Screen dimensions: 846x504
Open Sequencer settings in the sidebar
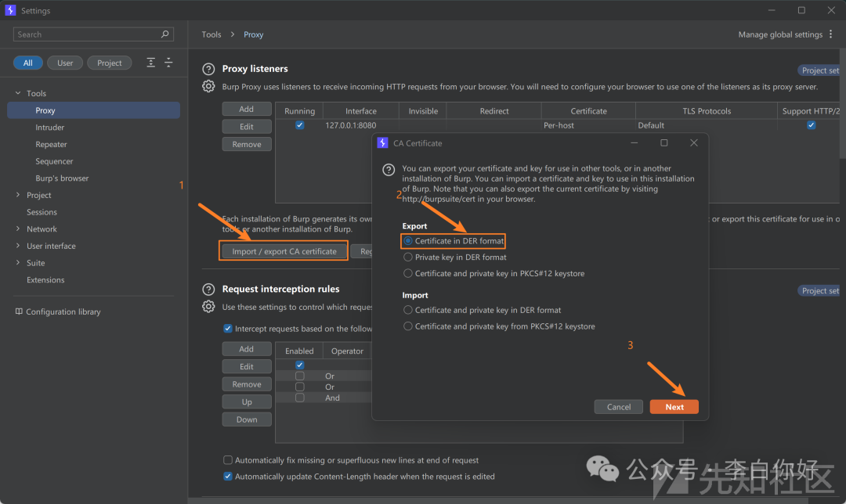[54, 161]
